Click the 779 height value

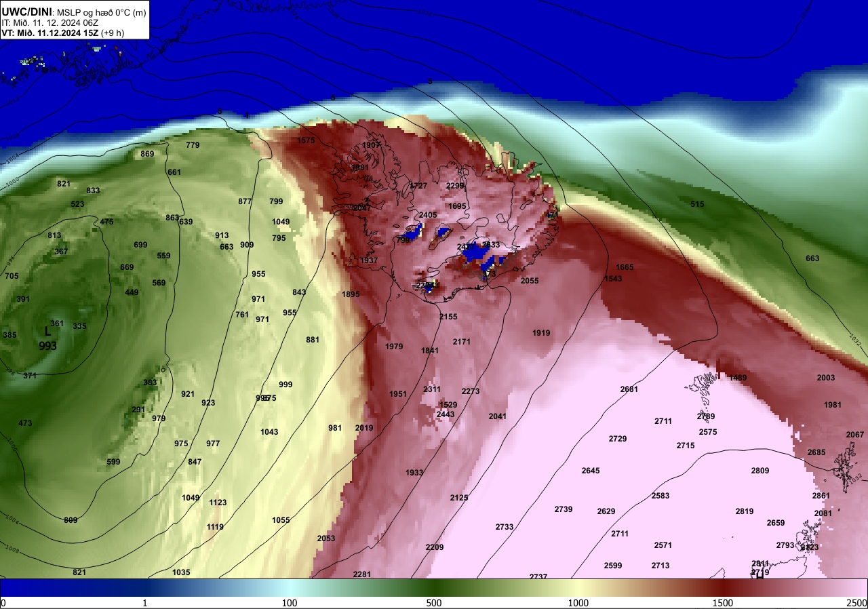click(193, 145)
